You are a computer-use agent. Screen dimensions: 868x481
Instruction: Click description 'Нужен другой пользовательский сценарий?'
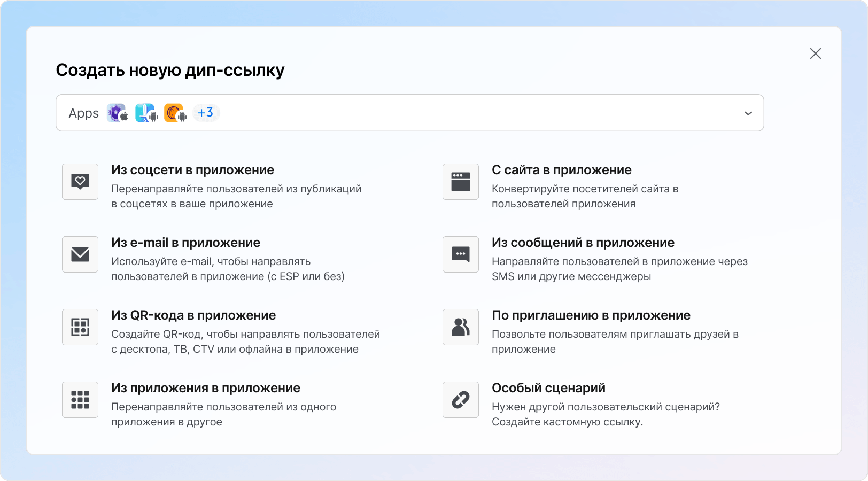pyautogui.click(x=606, y=407)
